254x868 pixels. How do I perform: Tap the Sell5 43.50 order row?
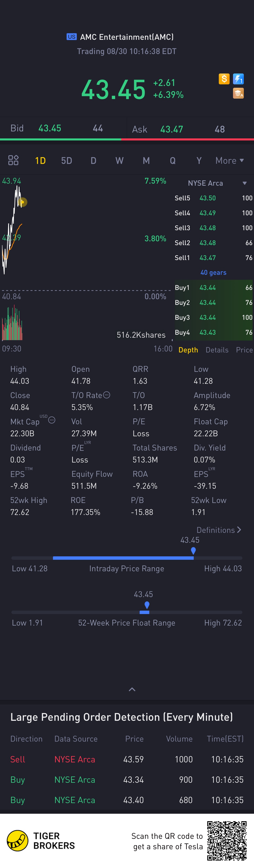pyautogui.click(x=213, y=198)
